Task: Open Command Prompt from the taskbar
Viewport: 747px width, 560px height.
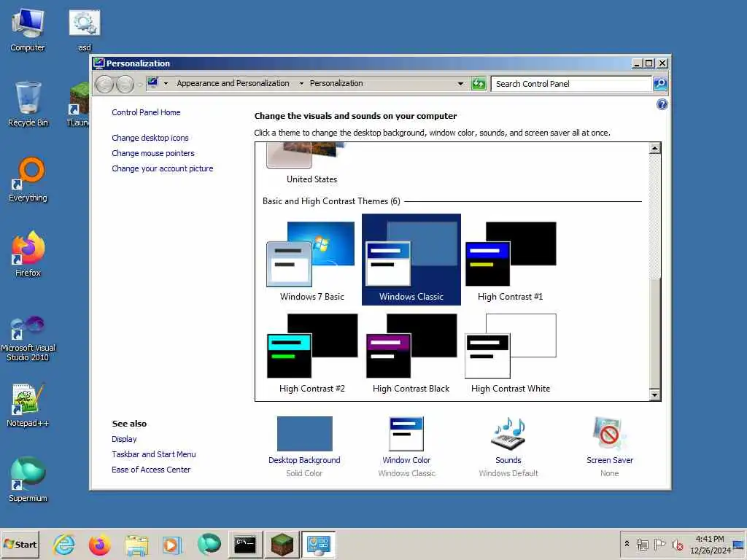Action: click(x=245, y=544)
